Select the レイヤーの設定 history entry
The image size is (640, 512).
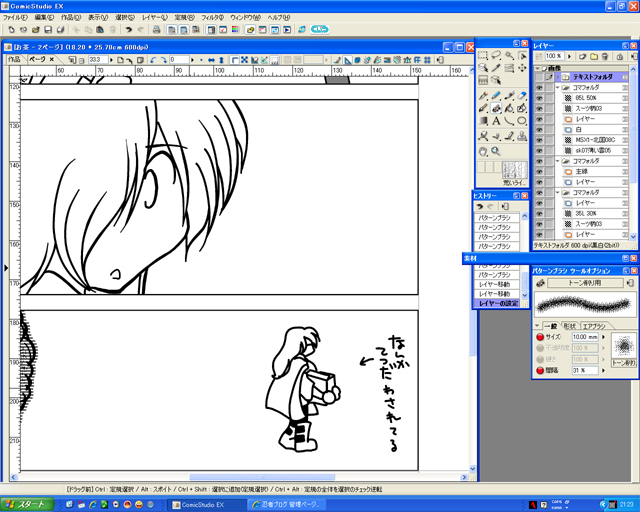[x=497, y=303]
